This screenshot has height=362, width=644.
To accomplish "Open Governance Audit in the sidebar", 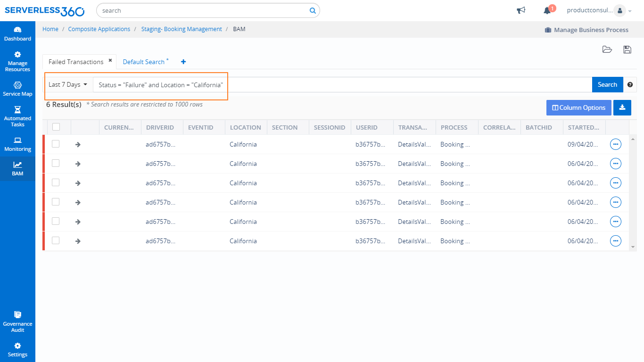I will [x=17, y=322].
